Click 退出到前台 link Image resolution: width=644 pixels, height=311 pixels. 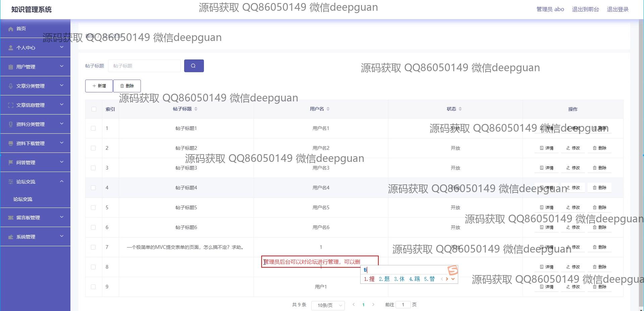point(585,9)
